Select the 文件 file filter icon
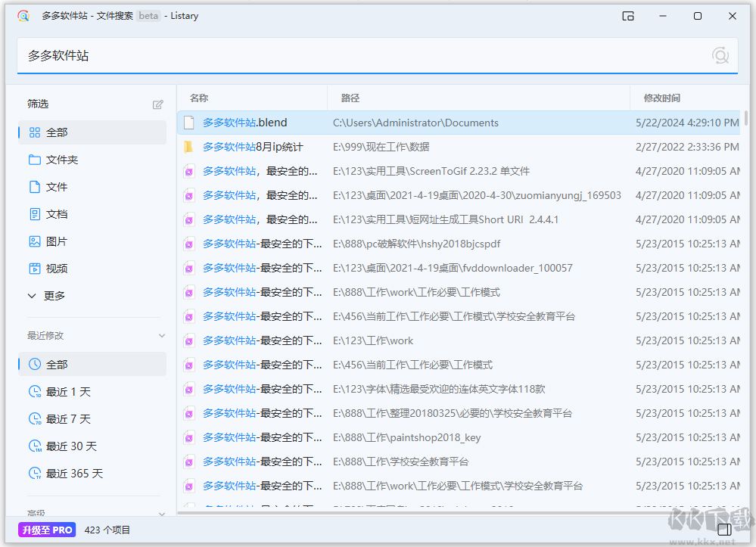Screen dimensions: 756x547 tap(35, 187)
